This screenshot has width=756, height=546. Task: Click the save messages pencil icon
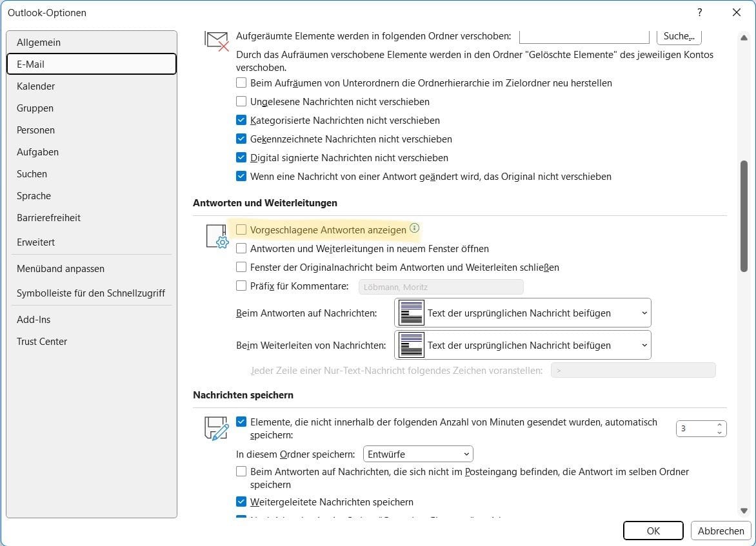(217, 429)
